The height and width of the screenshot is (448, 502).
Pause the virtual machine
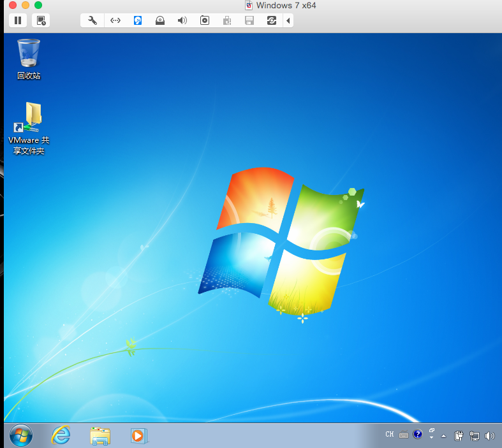[18, 21]
